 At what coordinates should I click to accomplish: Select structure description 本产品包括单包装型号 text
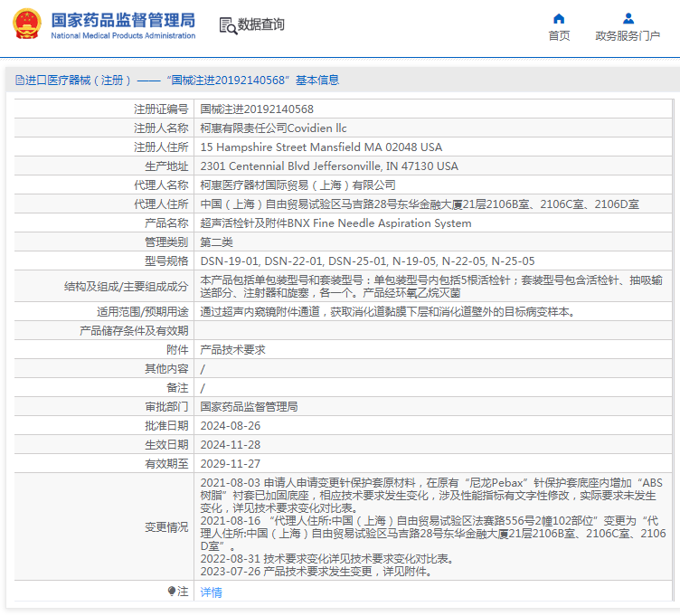[431, 287]
